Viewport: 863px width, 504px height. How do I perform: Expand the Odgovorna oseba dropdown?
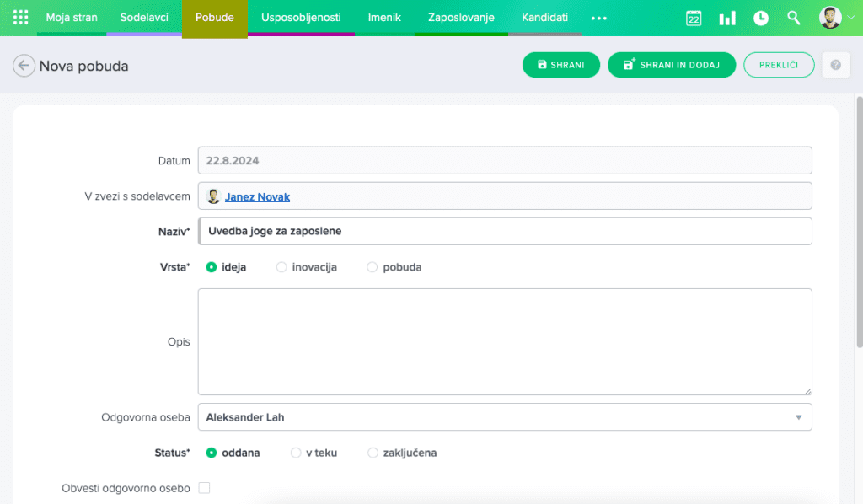coord(797,417)
